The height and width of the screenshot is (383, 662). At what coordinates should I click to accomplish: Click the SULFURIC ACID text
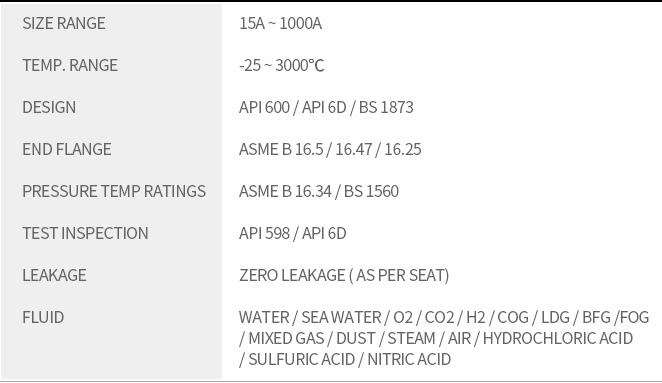[x=301, y=360]
